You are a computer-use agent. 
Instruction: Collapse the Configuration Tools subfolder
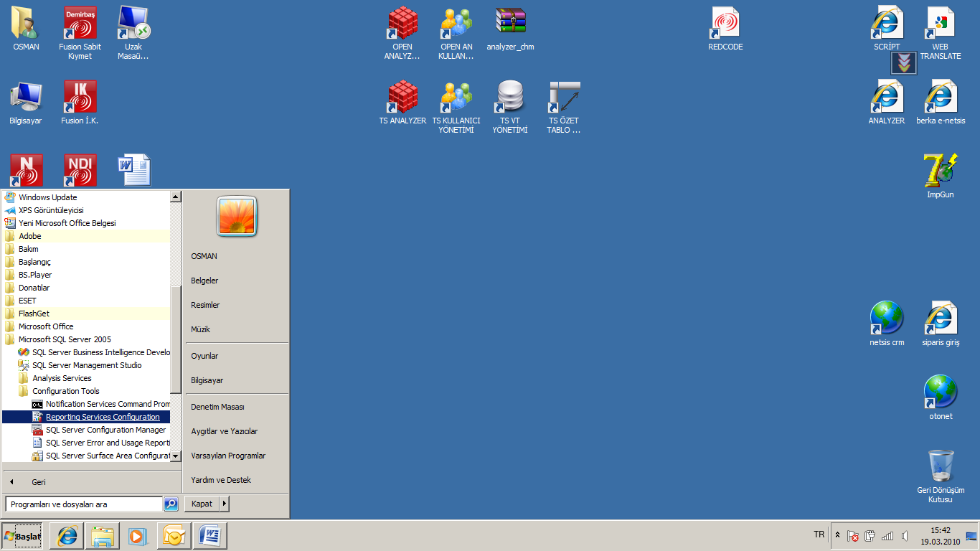point(86,391)
